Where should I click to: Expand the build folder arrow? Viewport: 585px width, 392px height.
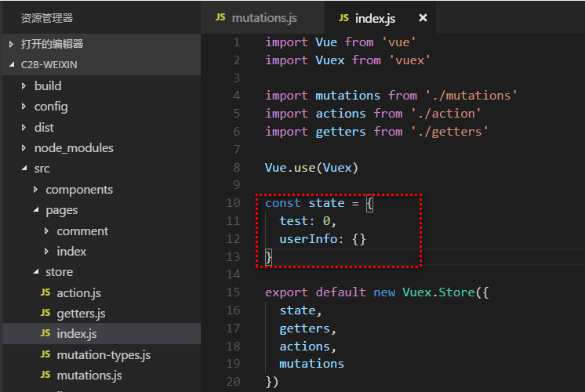point(24,85)
